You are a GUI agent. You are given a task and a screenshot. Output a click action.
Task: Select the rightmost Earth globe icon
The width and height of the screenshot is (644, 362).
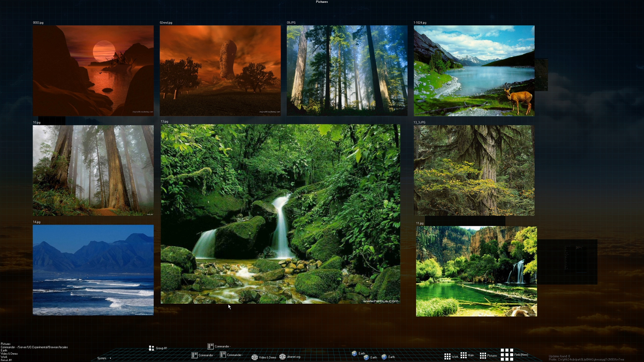tap(383, 357)
